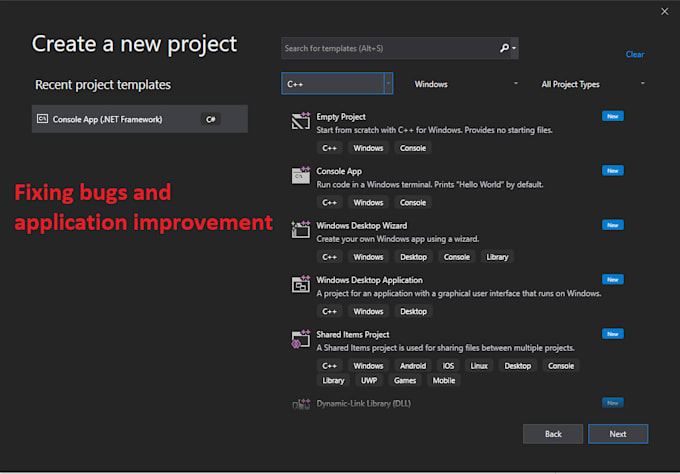Click the Android tag under Shared Items Project
This screenshot has width=680, height=474.
point(413,366)
